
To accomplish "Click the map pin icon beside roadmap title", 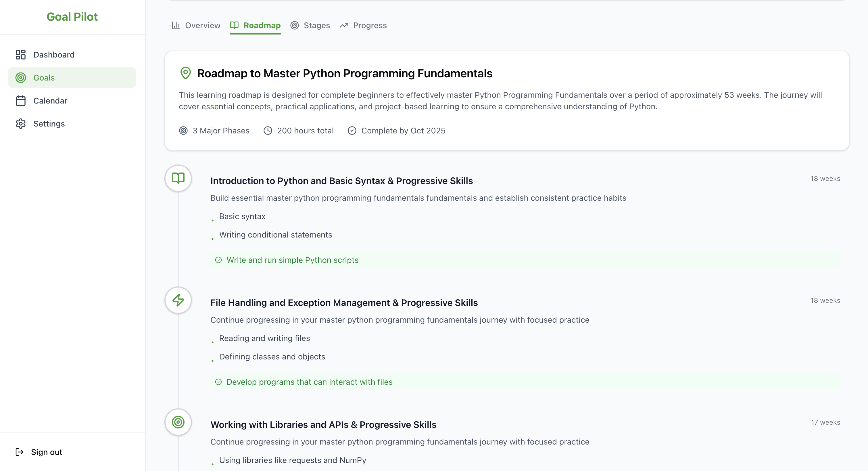I will tap(185, 73).
